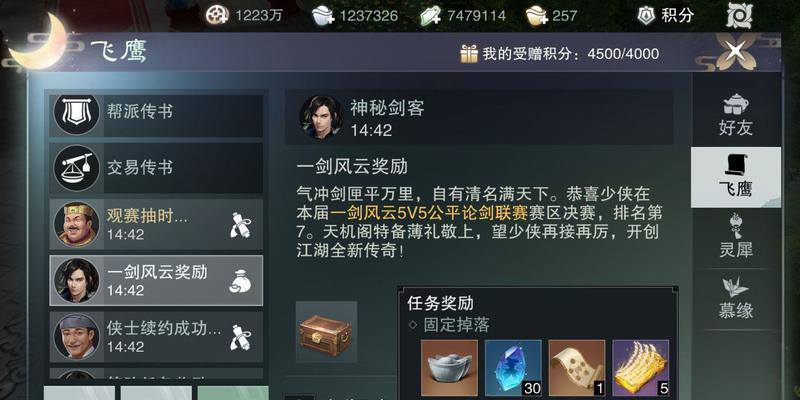The image size is (800, 400).
Task: Click the gift box points icon
Action: [469, 53]
